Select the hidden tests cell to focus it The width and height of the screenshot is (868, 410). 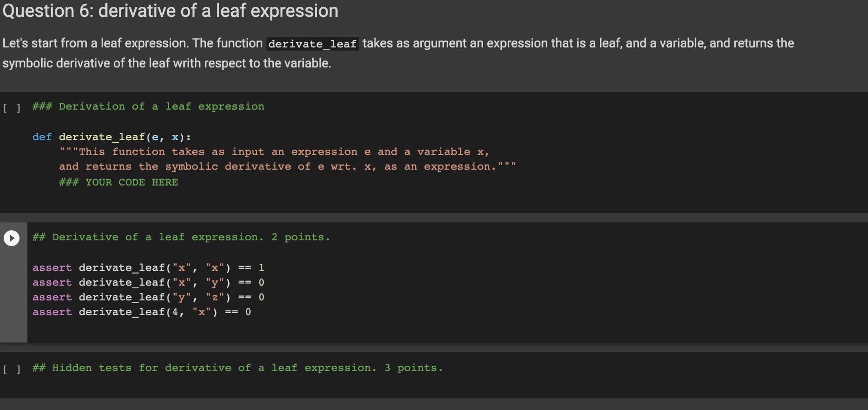click(x=237, y=368)
